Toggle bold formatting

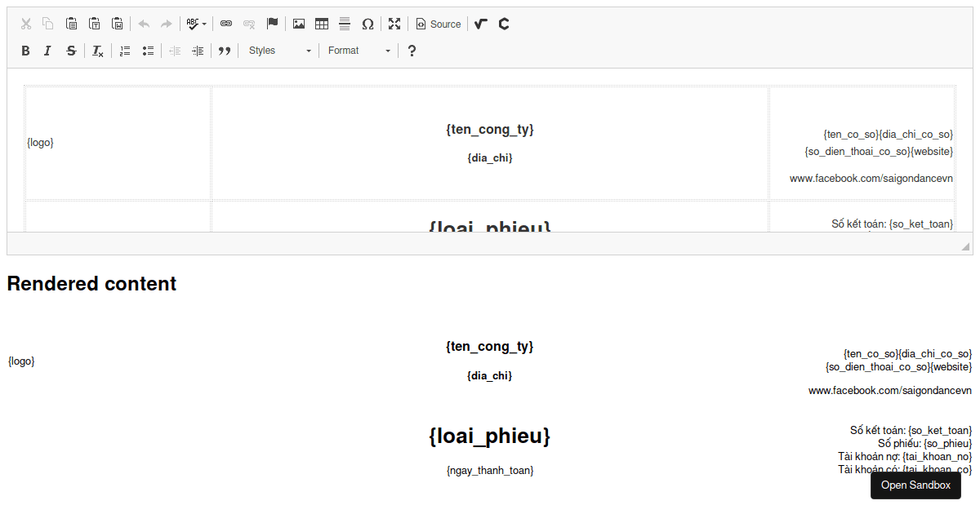[x=25, y=51]
